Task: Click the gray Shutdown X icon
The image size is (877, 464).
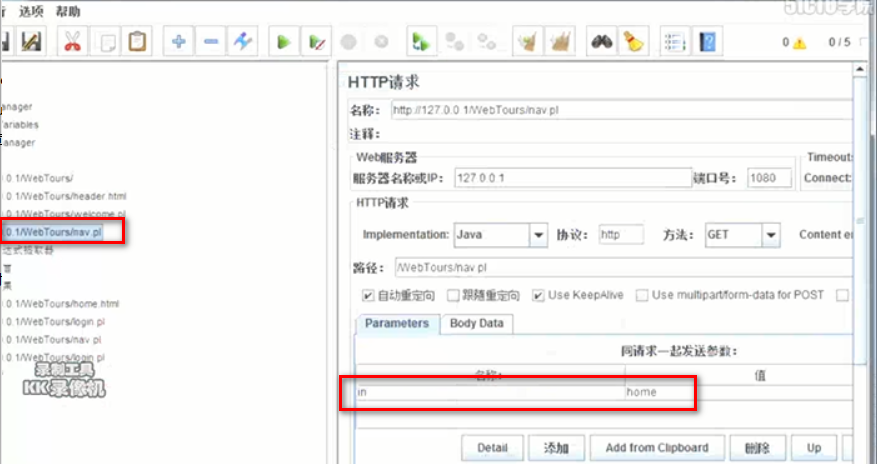Action: pyautogui.click(x=381, y=42)
